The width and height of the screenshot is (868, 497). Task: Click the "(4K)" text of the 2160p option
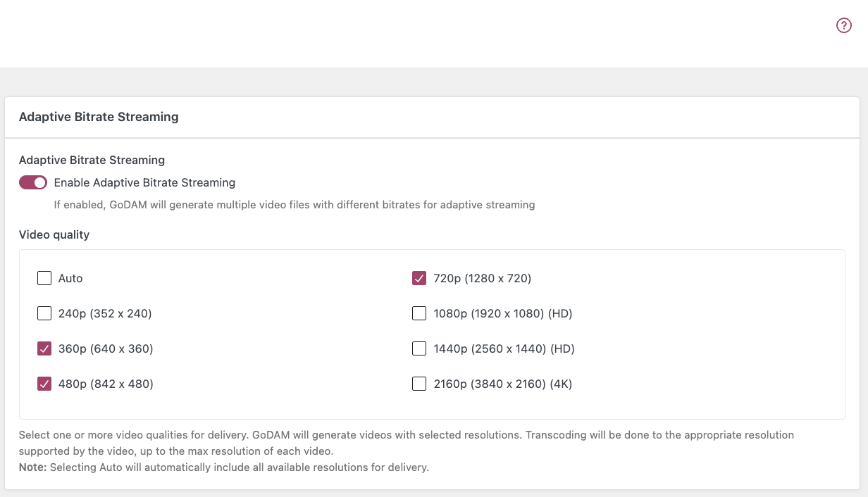pyautogui.click(x=561, y=384)
